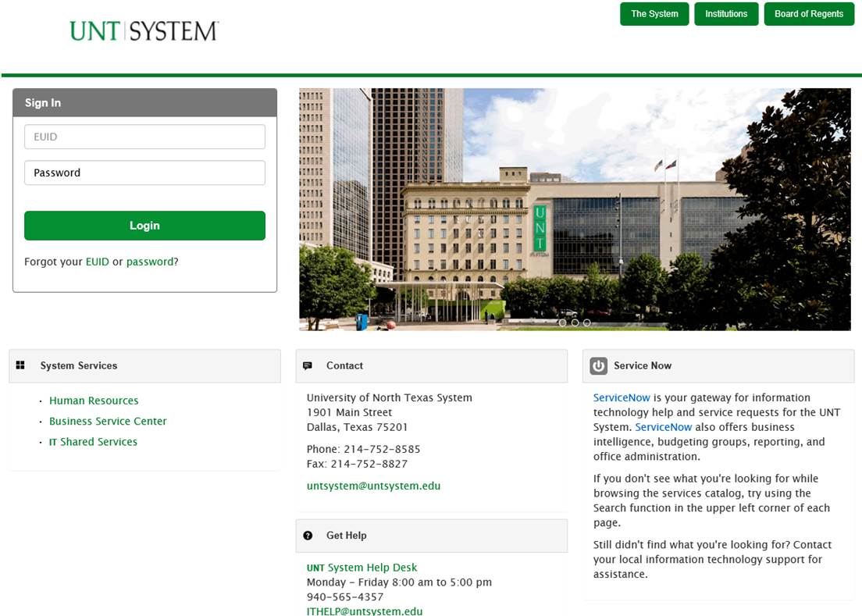
Task: Focus the EUID input field
Action: pos(144,137)
